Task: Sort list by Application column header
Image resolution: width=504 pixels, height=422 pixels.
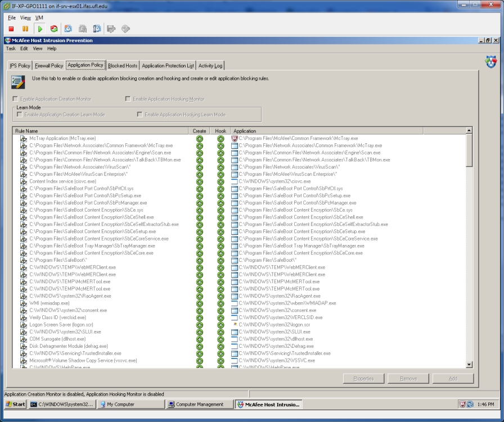Action: 327,131
